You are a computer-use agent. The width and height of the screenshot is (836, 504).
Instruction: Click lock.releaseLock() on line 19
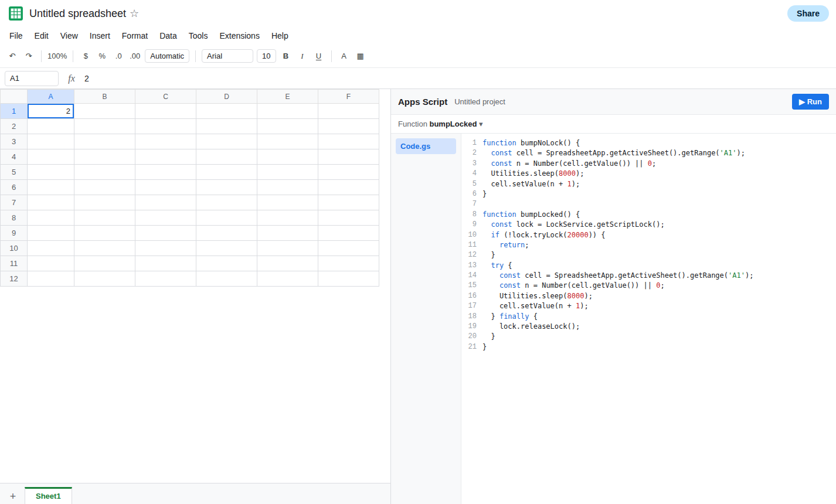click(x=539, y=326)
